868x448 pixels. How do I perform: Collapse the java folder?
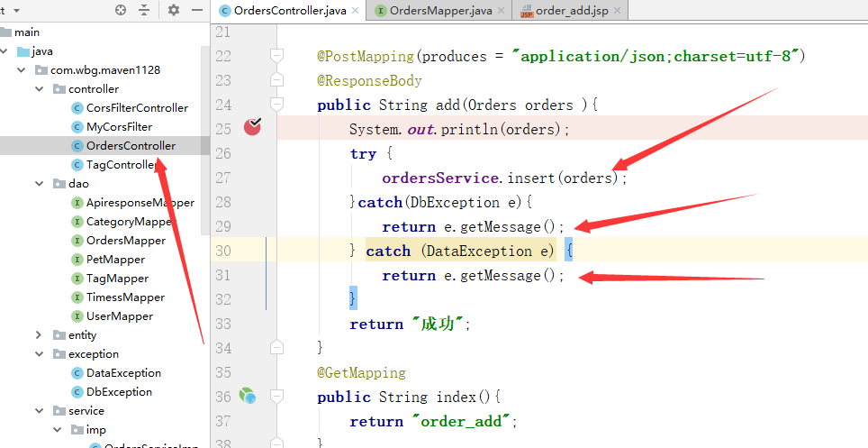tap(5, 51)
